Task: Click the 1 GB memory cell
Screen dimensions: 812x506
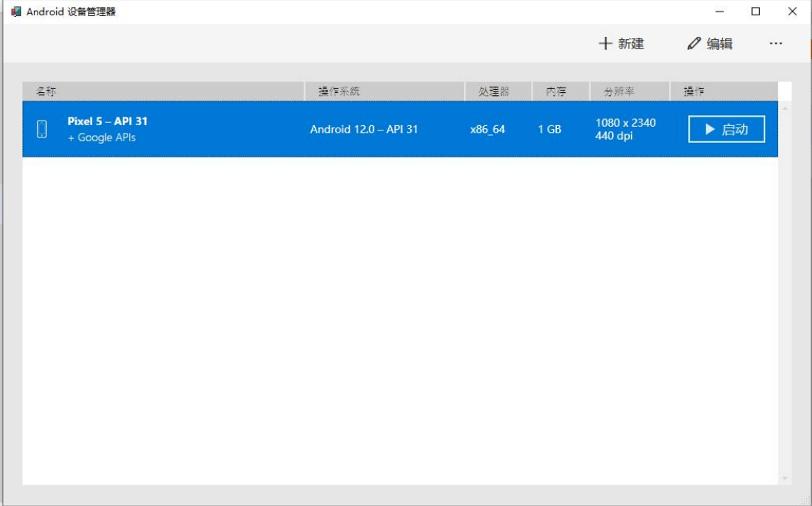Action: (549, 129)
